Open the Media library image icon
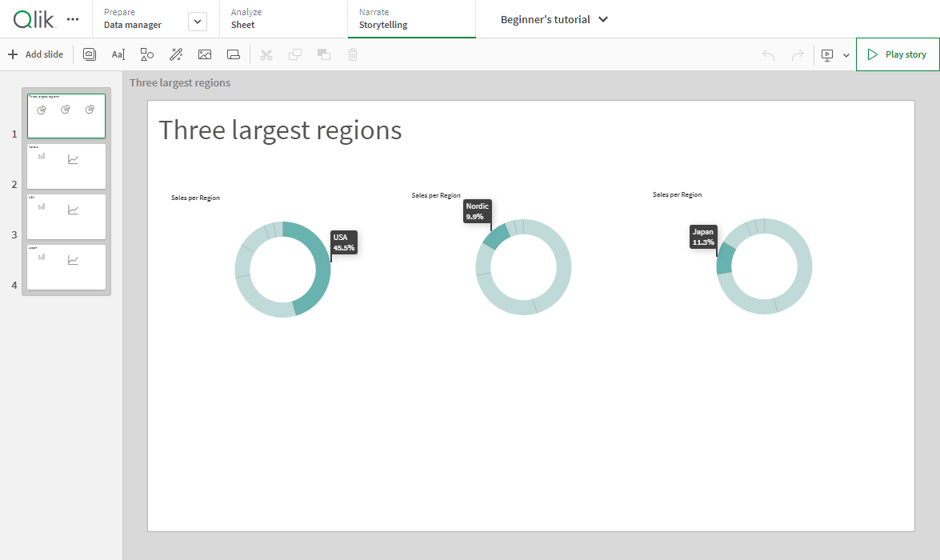The width and height of the screenshot is (940, 560). [x=205, y=54]
